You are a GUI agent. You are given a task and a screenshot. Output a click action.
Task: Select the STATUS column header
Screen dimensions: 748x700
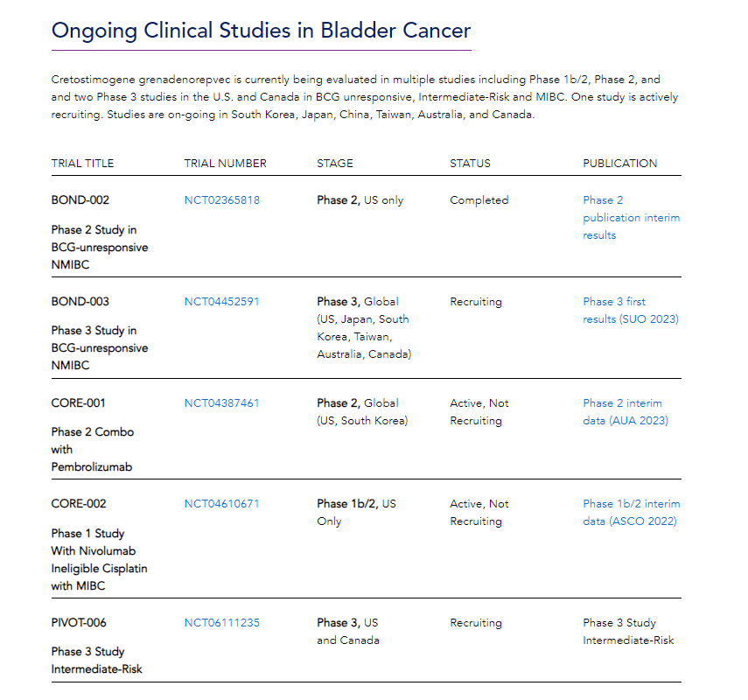(470, 164)
